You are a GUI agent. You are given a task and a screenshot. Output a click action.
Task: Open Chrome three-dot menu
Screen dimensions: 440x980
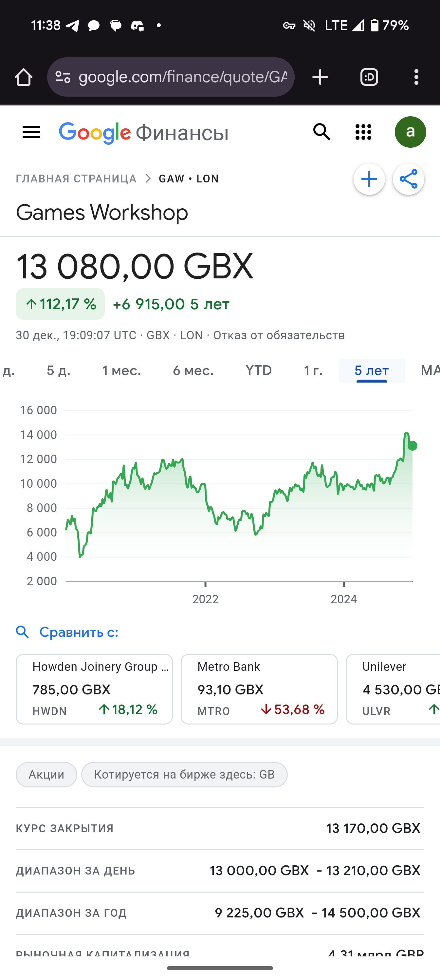point(416,77)
